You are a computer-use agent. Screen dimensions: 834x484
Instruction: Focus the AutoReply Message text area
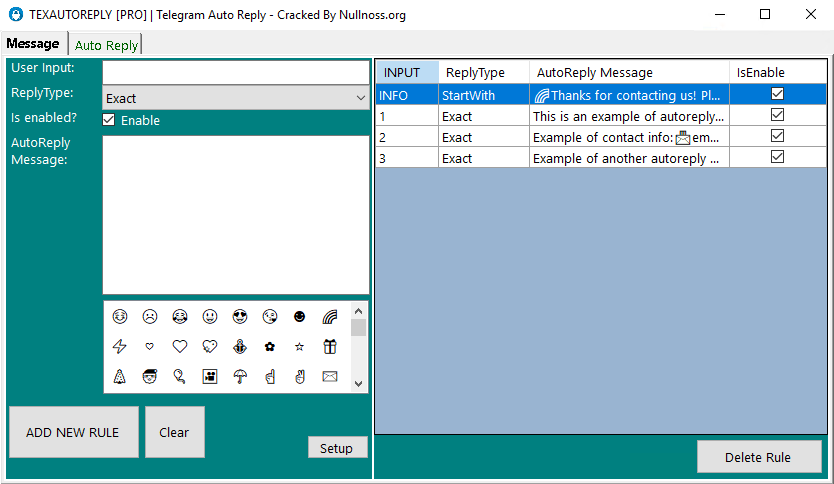(x=236, y=215)
